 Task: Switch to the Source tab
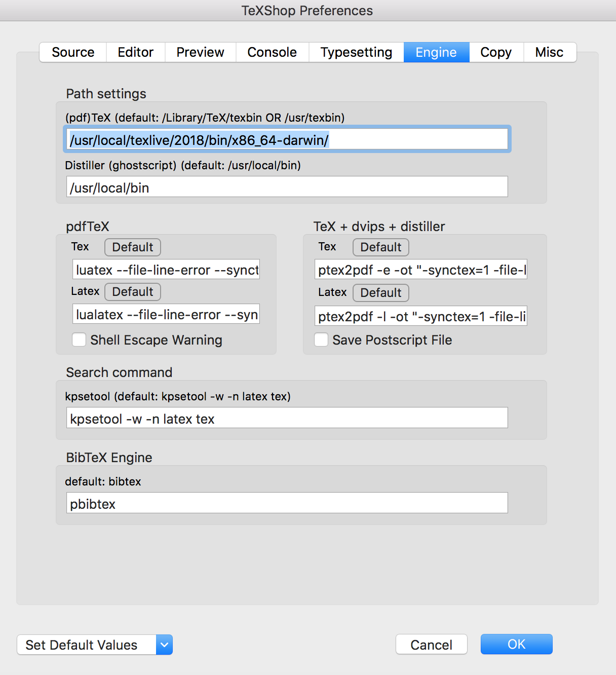73,52
